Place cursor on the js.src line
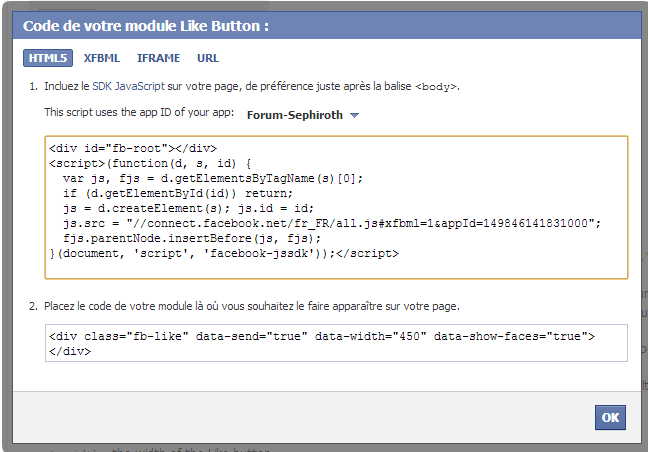The height and width of the screenshot is (452, 648). click(x=332, y=224)
